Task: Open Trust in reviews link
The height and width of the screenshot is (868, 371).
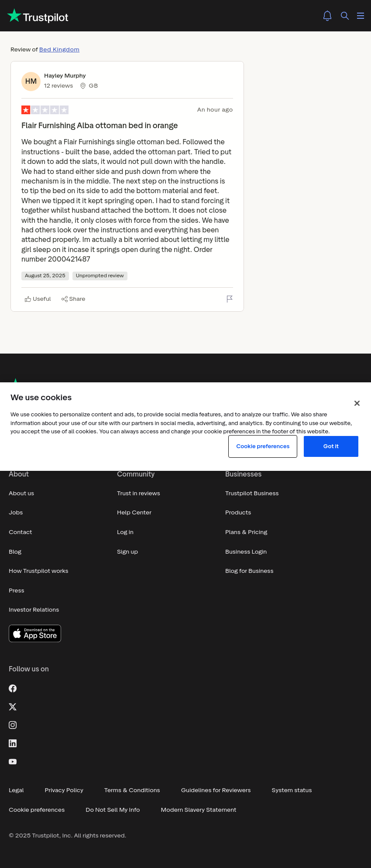Action: point(138,494)
